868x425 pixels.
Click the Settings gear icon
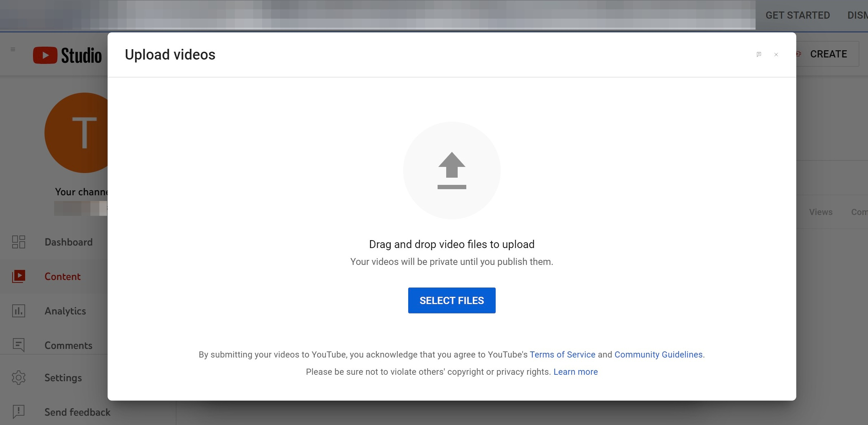click(x=19, y=378)
